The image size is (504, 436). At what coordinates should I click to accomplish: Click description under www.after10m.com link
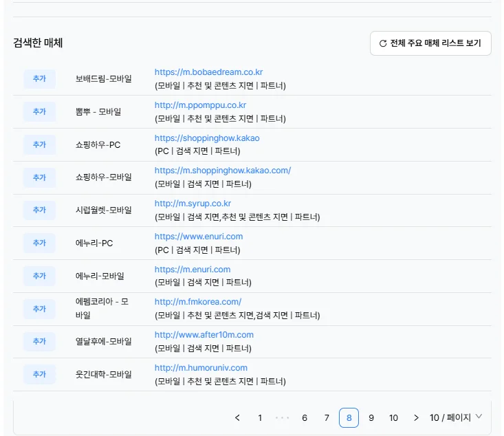(203, 349)
